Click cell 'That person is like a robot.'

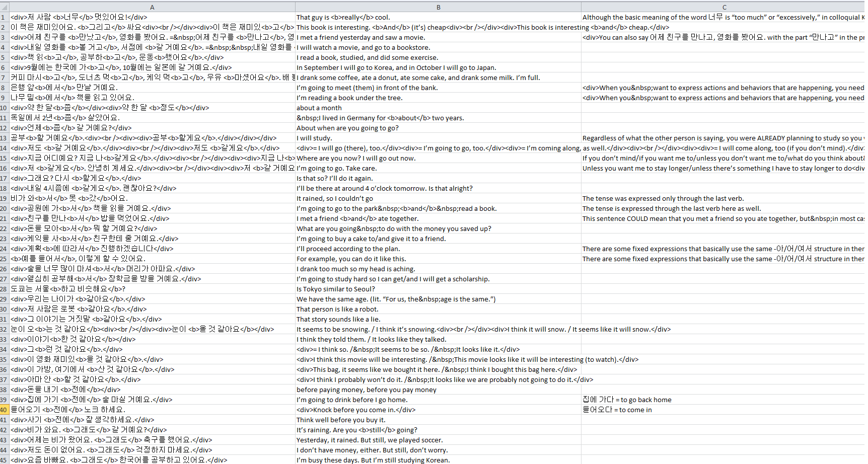[x=438, y=309]
